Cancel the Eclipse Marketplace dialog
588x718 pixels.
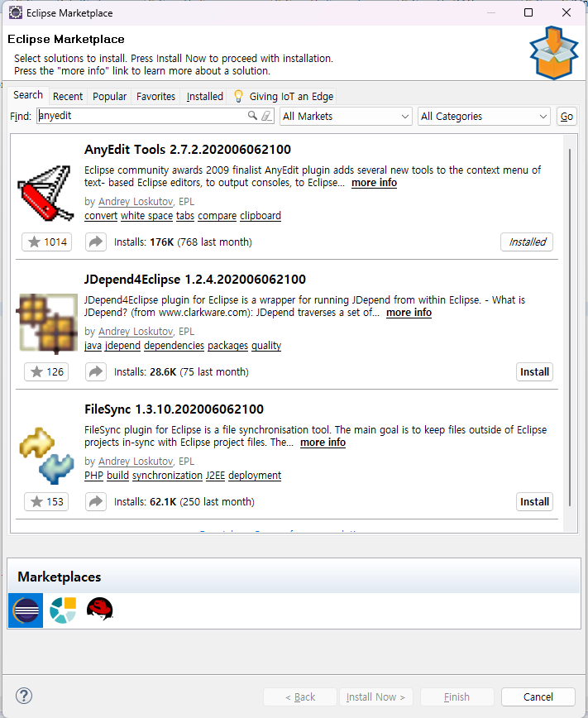(x=538, y=697)
